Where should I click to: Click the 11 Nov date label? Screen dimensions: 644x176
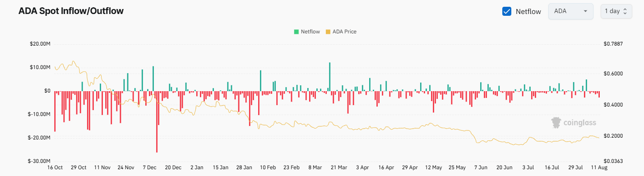click(x=102, y=167)
